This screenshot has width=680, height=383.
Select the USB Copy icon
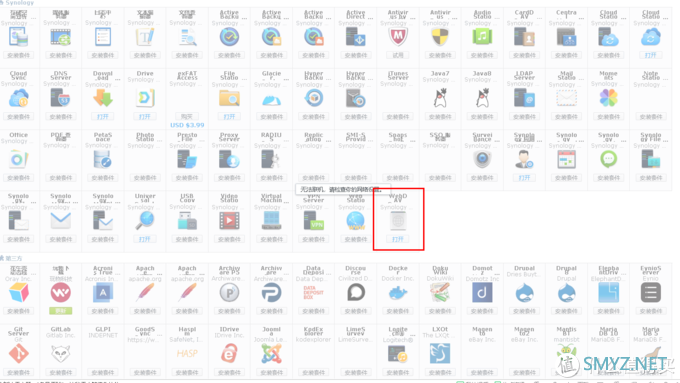click(x=187, y=221)
